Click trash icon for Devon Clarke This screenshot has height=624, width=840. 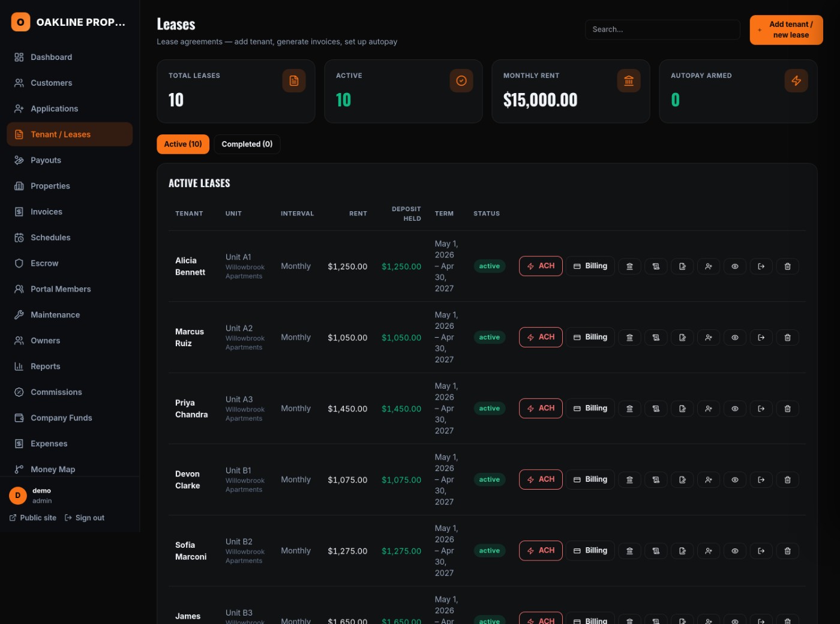[788, 480]
